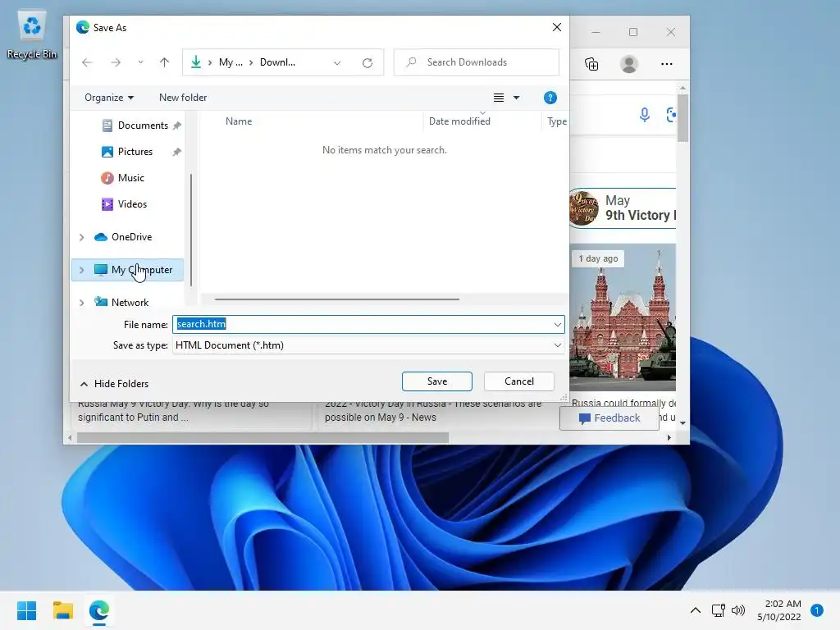Sort files by the Name column
The height and width of the screenshot is (630, 840).
[239, 121]
